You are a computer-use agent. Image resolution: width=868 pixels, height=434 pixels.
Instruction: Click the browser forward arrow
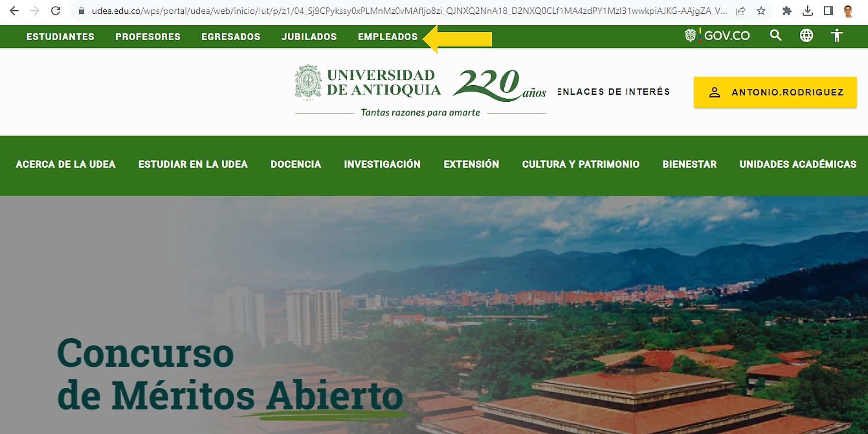35,11
